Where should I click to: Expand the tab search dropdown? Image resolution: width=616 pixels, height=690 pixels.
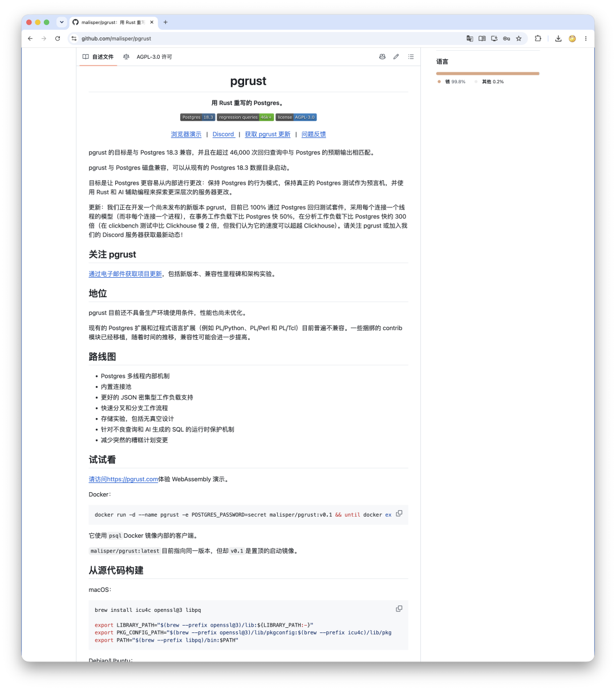(x=62, y=22)
